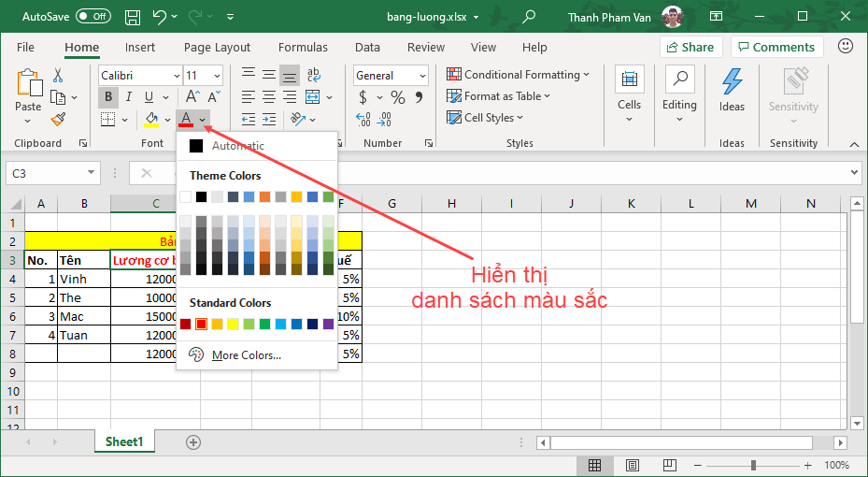This screenshot has height=477, width=868.
Task: Switch to the Data tab
Action: pos(367,47)
